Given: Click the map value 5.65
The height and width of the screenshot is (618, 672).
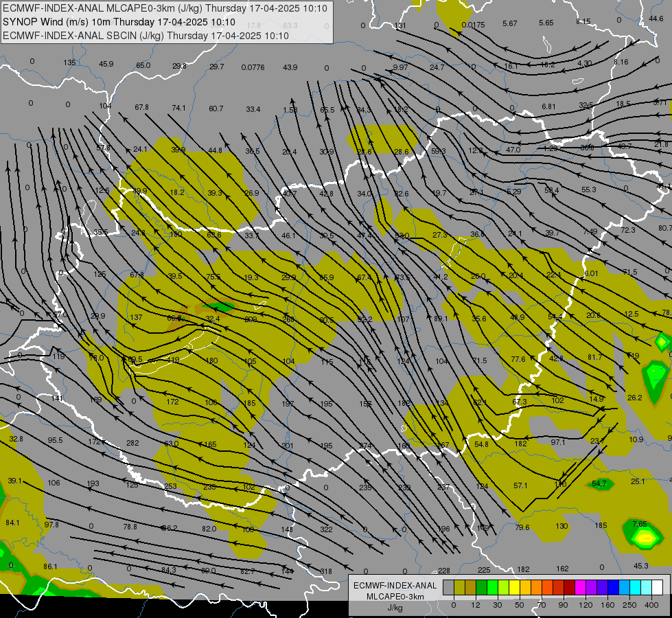Looking at the screenshot, I should click(x=546, y=23).
